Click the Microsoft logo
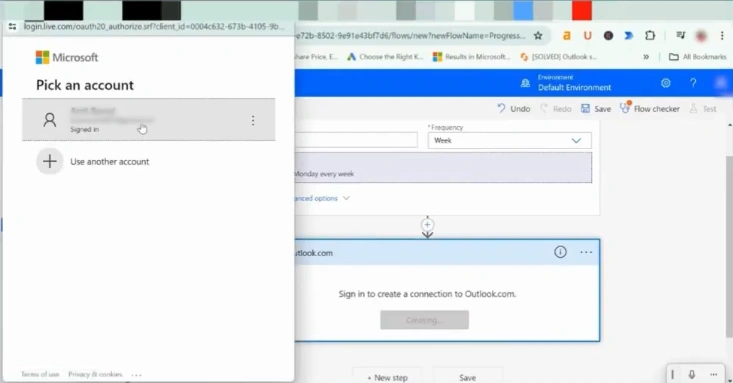Viewport: 733px width, 383px height. [67, 58]
